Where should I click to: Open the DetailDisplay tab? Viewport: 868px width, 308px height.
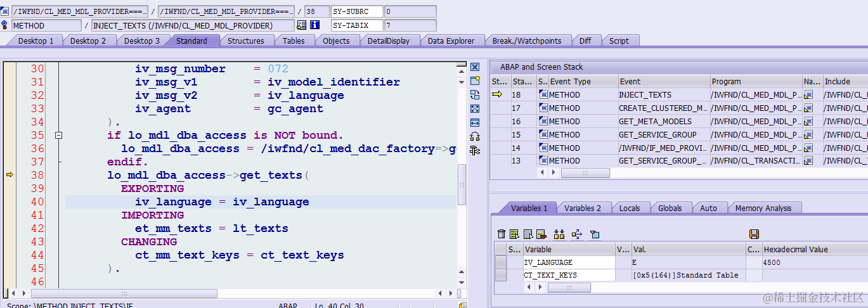point(389,41)
